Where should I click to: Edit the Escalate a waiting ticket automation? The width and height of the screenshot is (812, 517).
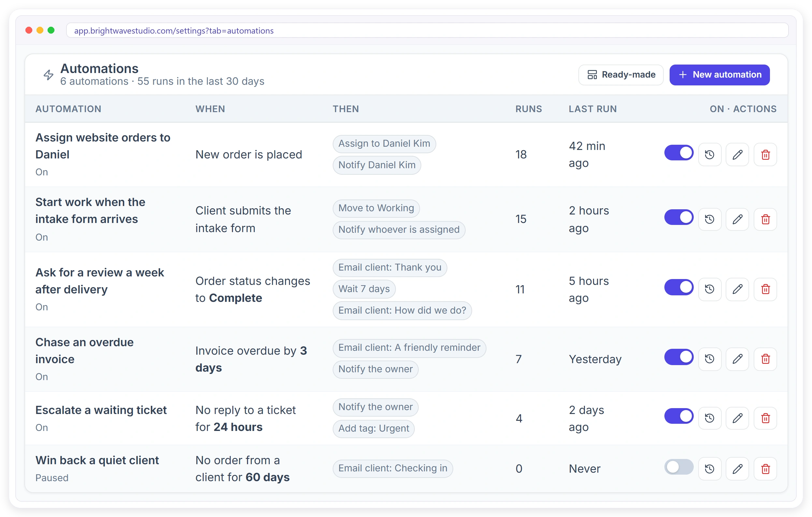pyautogui.click(x=737, y=418)
